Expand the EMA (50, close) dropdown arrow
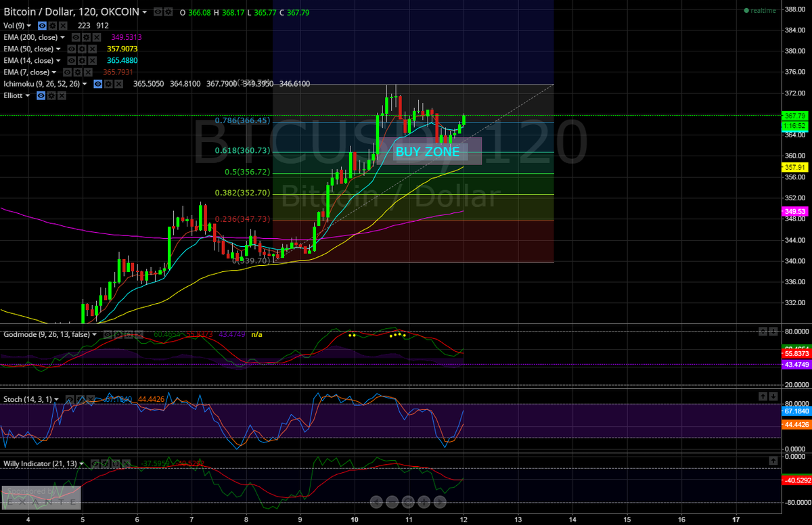The height and width of the screenshot is (525, 812). [58, 49]
